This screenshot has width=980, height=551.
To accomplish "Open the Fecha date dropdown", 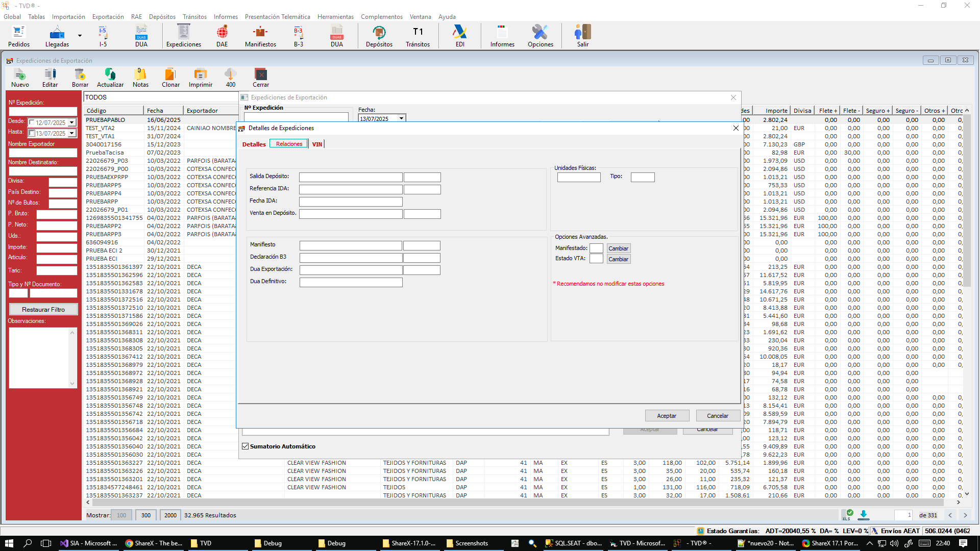I will 401,118.
